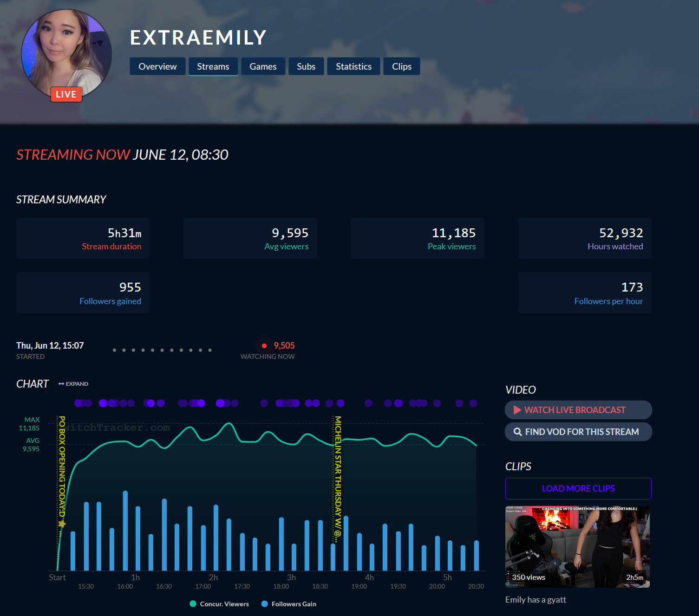The height and width of the screenshot is (616, 699).
Task: Open the Games tab
Action: (x=263, y=66)
